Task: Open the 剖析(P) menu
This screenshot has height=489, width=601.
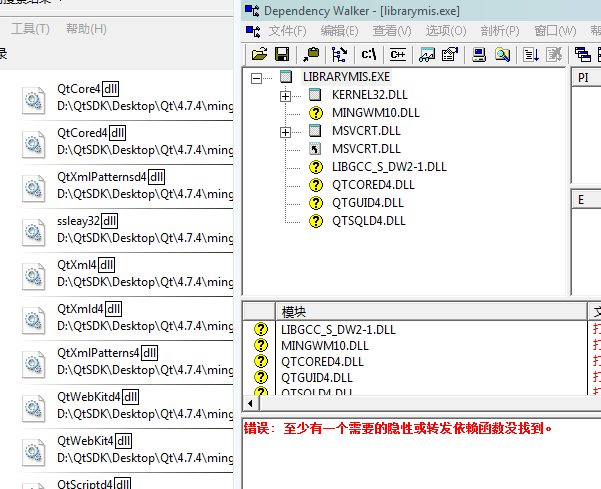Action: click(x=500, y=31)
